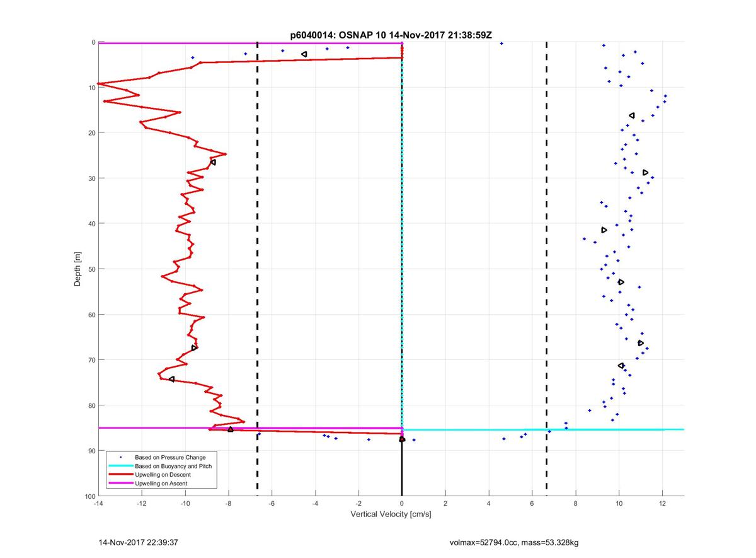Click the plot title 'p6040014: OSNAP 10 14-Nov-2017 21:38:59Z'
The height and width of the screenshot is (558, 756).
click(x=391, y=34)
